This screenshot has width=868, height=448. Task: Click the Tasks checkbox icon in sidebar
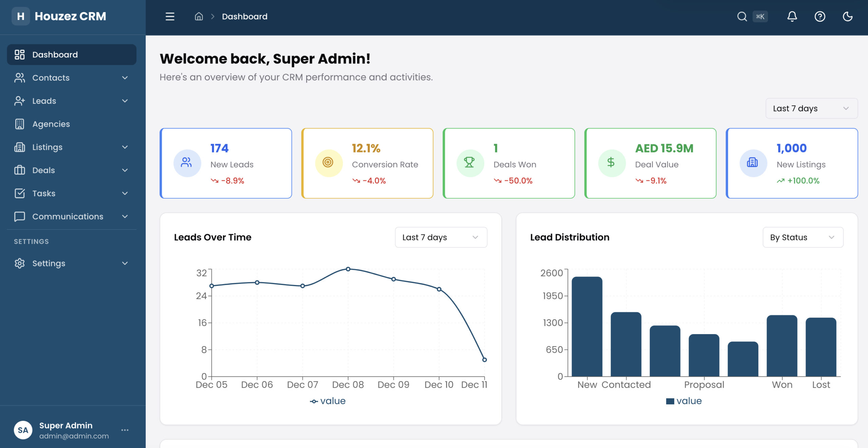(20, 193)
